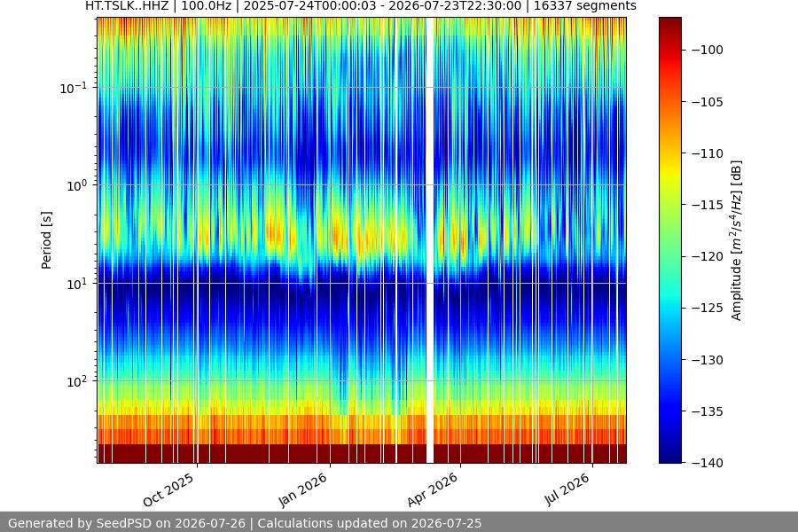Click the '−125' colorbar tick label

(707, 308)
